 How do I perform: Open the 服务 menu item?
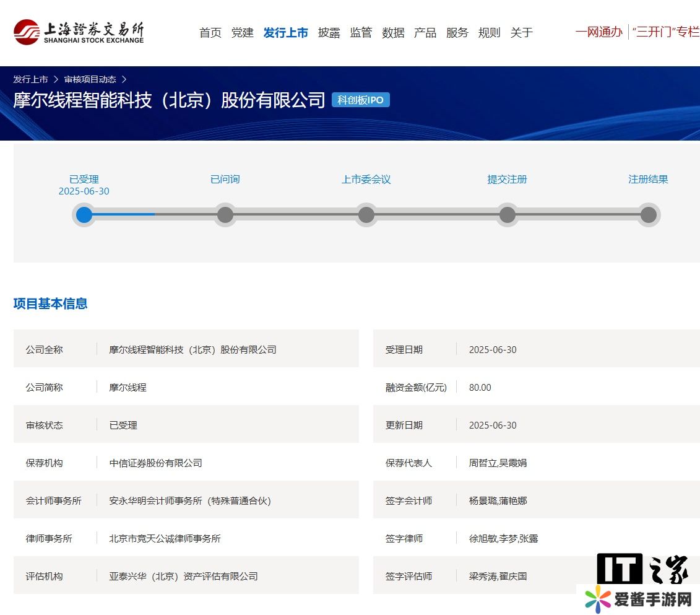457,33
